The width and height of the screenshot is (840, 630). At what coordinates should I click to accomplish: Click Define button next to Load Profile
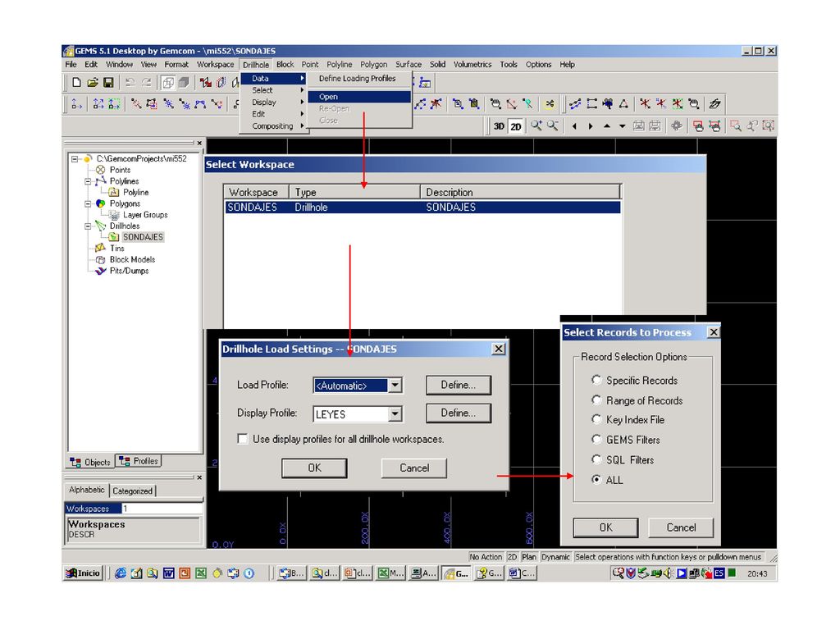tap(459, 386)
